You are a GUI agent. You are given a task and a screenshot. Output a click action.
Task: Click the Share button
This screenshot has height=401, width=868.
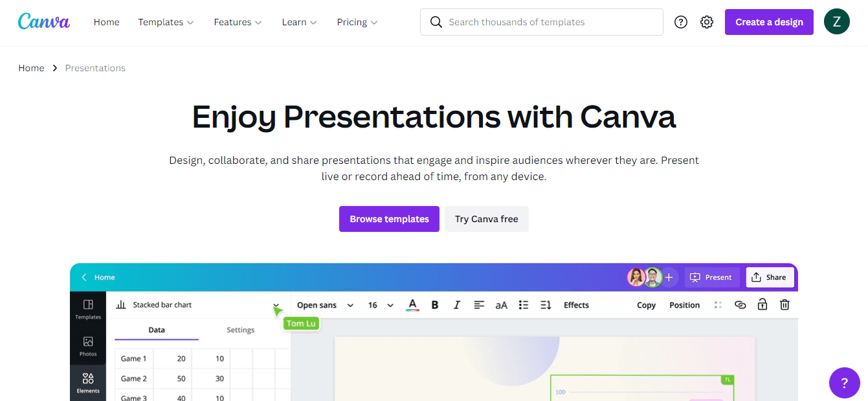(770, 277)
